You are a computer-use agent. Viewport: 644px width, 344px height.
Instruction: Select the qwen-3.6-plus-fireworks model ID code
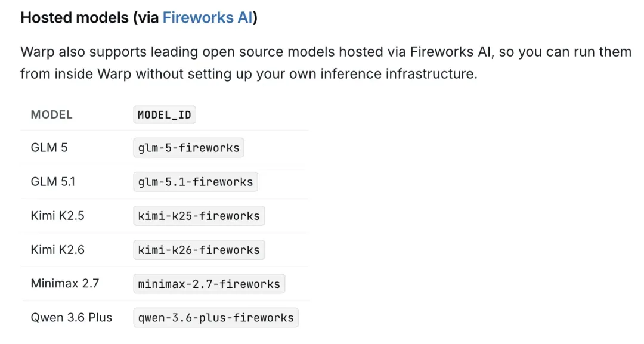coord(216,318)
